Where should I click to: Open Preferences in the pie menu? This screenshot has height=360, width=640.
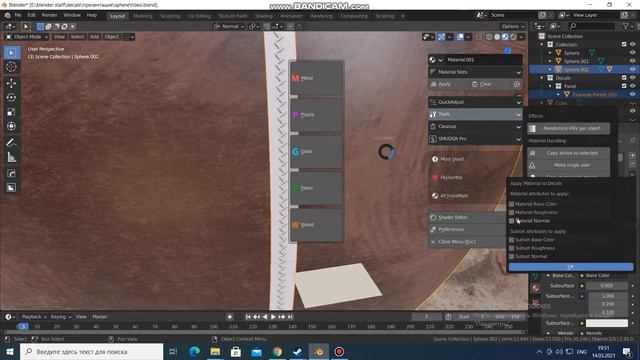point(467,229)
